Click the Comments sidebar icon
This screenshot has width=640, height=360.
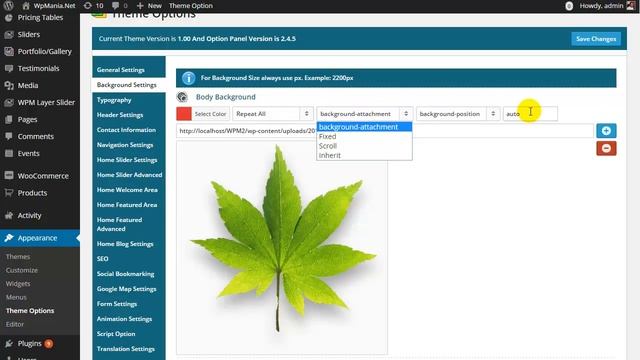[9, 136]
